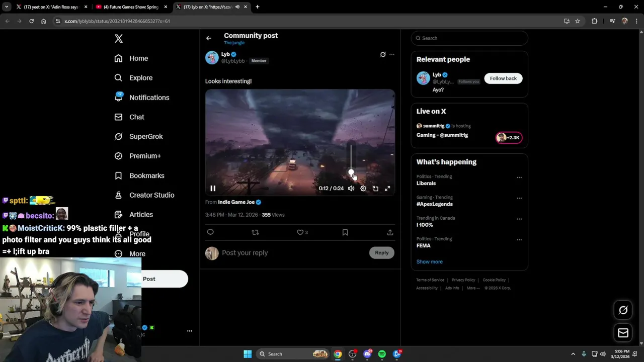644x362 pixels.
Task: Open the #ApexLegends trending topic
Action: [x=435, y=204]
